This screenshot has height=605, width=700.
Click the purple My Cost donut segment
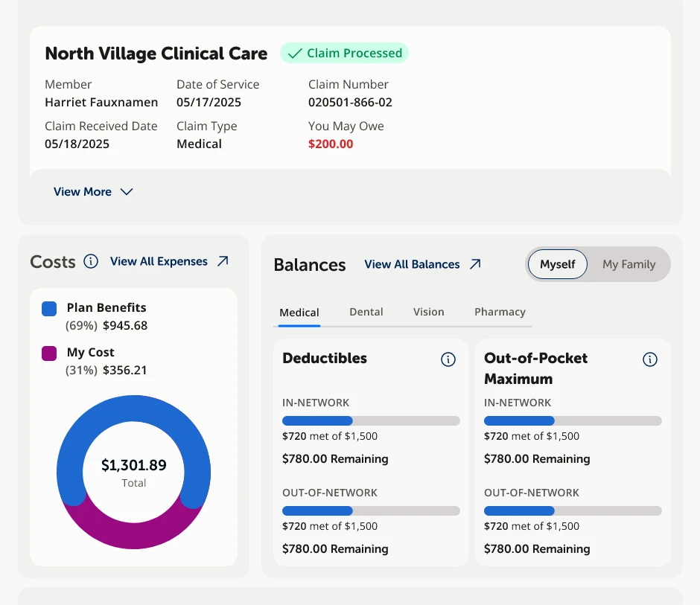[134, 535]
